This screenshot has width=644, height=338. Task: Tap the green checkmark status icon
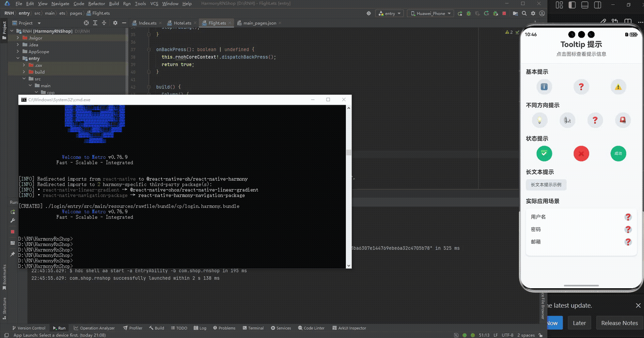tap(544, 154)
